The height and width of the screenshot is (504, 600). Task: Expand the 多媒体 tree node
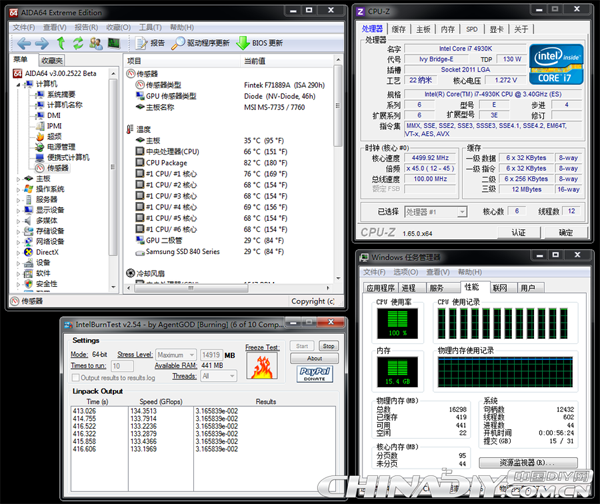[18, 221]
